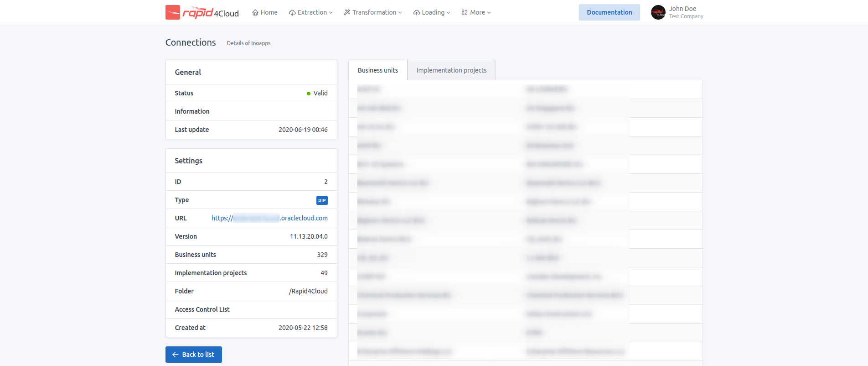This screenshot has height=366, width=868.
Task: Open the Extraction menu
Action: tap(310, 12)
